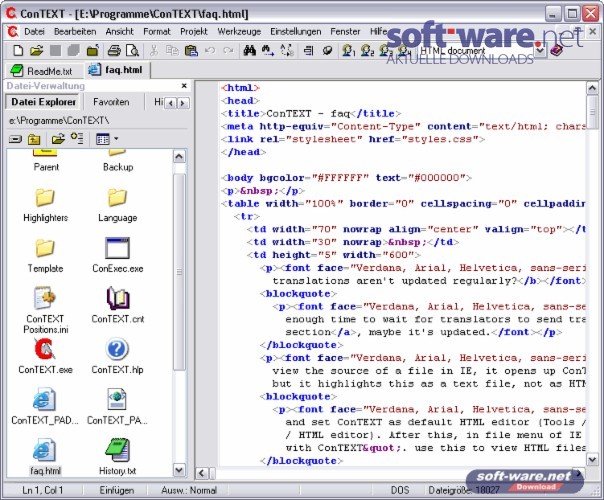Run user command 1 icon

click(x=349, y=50)
